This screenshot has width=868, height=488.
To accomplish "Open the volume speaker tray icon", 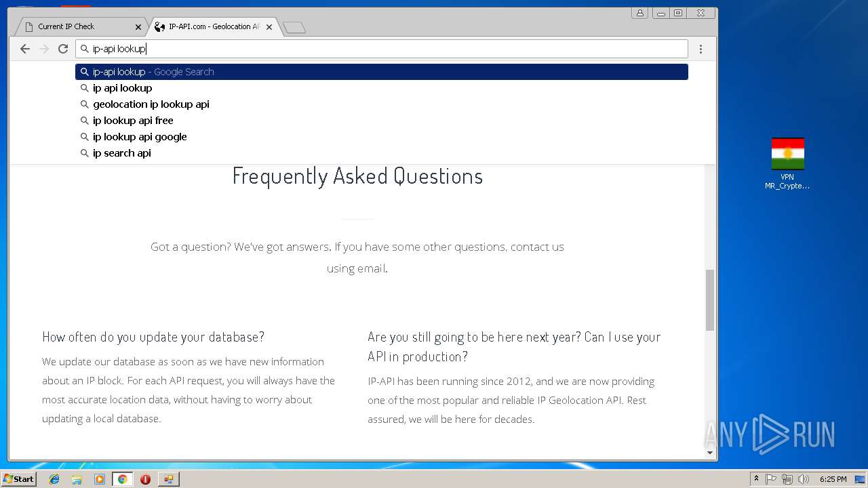I will coord(804,479).
